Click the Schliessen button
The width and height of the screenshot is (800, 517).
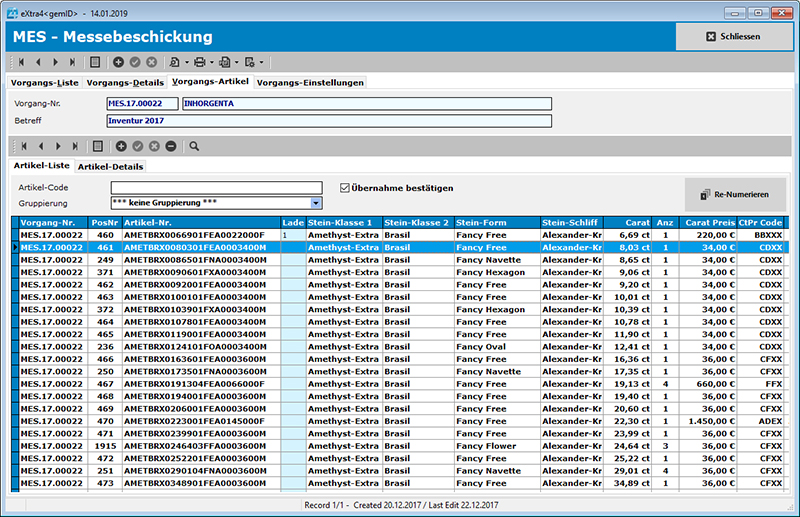coord(733,37)
